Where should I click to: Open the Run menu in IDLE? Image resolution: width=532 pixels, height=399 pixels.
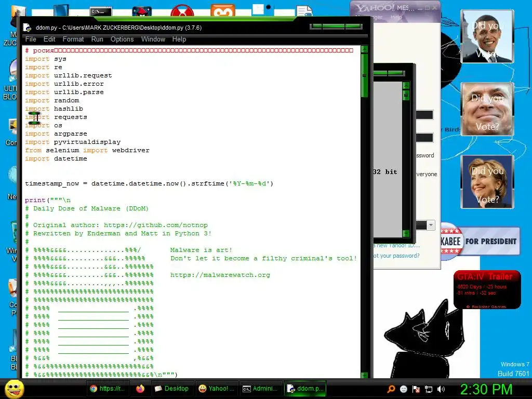(x=97, y=39)
